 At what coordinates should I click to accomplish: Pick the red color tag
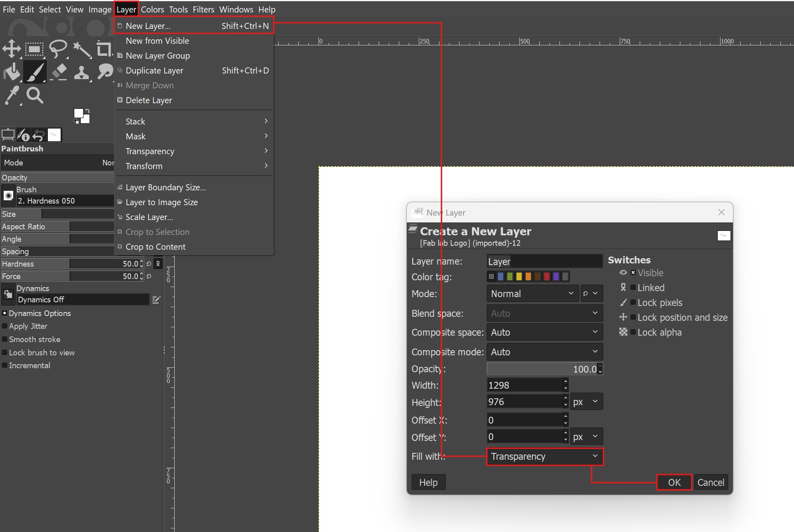(547, 276)
